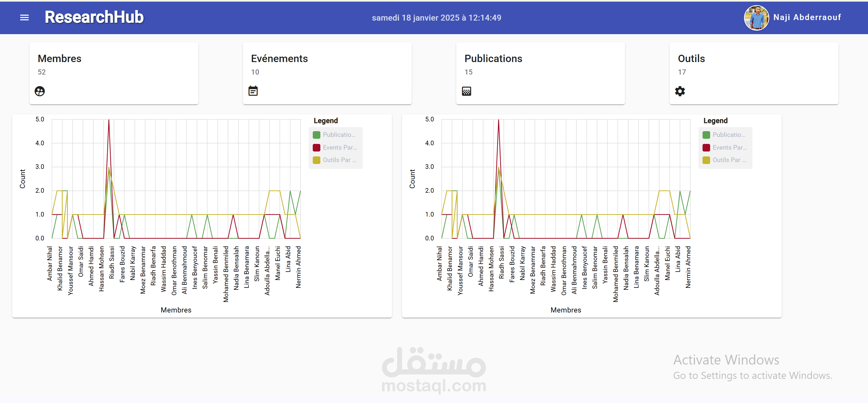Click the Publications grid icon

pos(466,91)
